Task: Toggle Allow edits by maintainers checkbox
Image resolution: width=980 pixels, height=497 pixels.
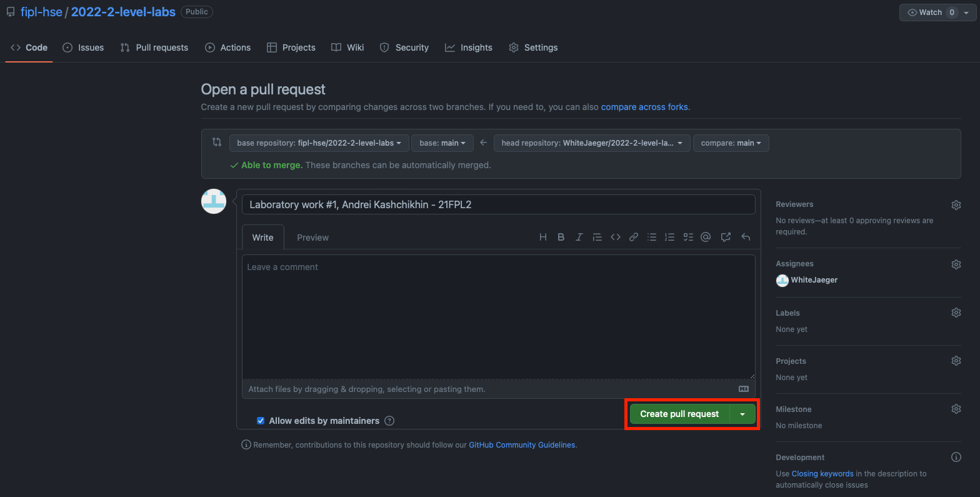Action: pos(261,421)
